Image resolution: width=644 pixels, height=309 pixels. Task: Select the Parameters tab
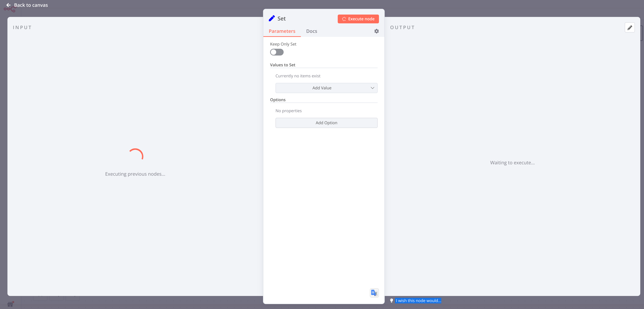coord(282,31)
